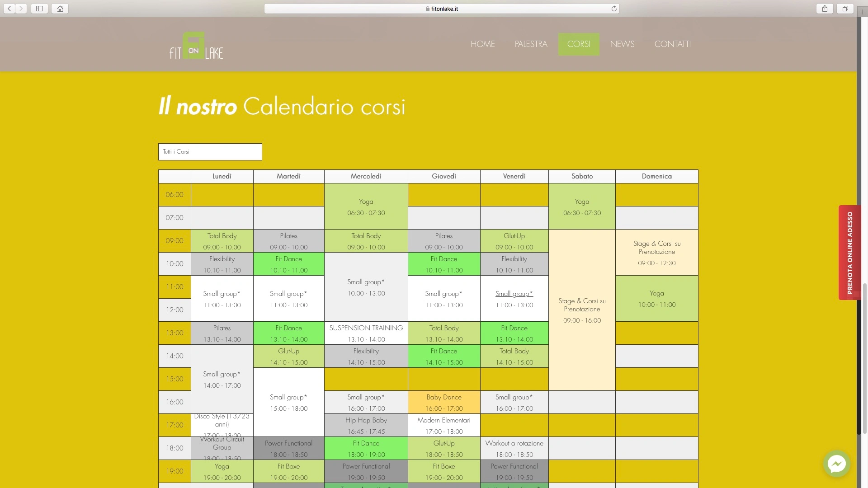The height and width of the screenshot is (488, 868).
Task: Click the Safari back arrow
Action: coord(9,9)
